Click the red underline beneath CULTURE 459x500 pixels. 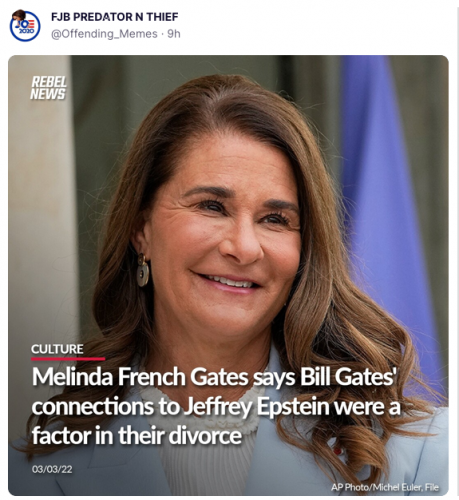[x=68, y=359]
